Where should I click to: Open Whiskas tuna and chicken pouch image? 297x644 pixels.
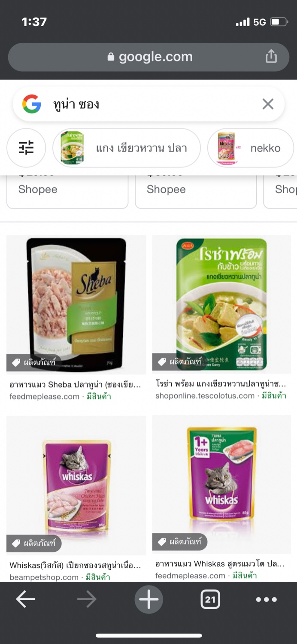(x=76, y=485)
